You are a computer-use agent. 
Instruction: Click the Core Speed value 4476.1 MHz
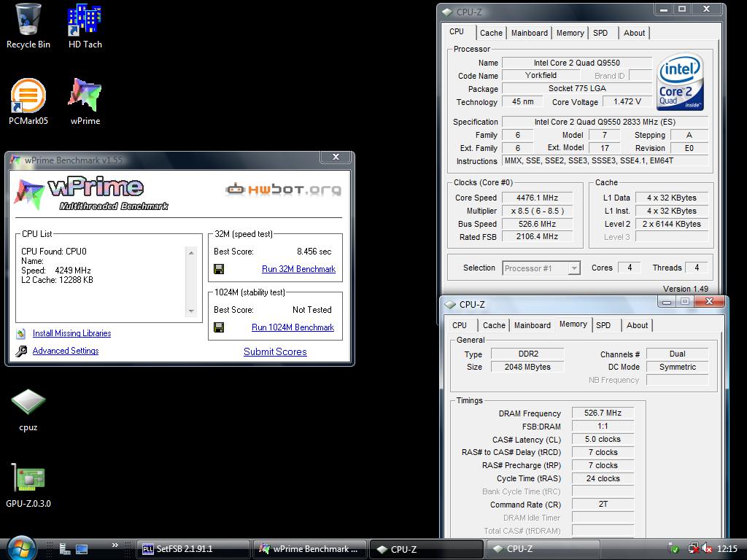[537, 198]
